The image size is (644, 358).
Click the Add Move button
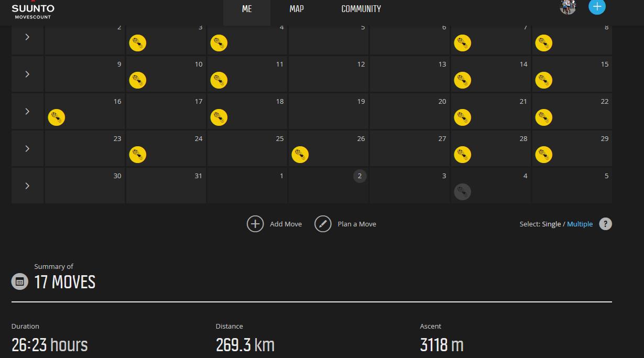click(275, 224)
